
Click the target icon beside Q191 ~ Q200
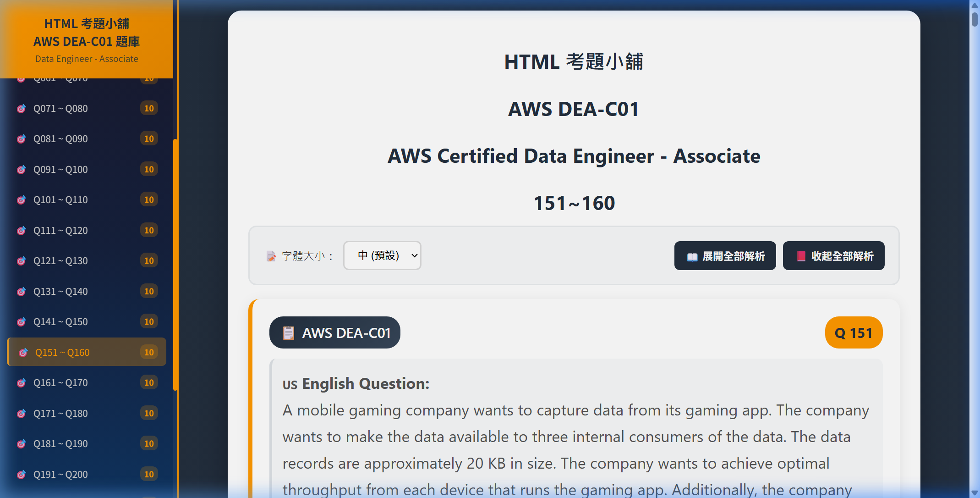click(x=22, y=475)
